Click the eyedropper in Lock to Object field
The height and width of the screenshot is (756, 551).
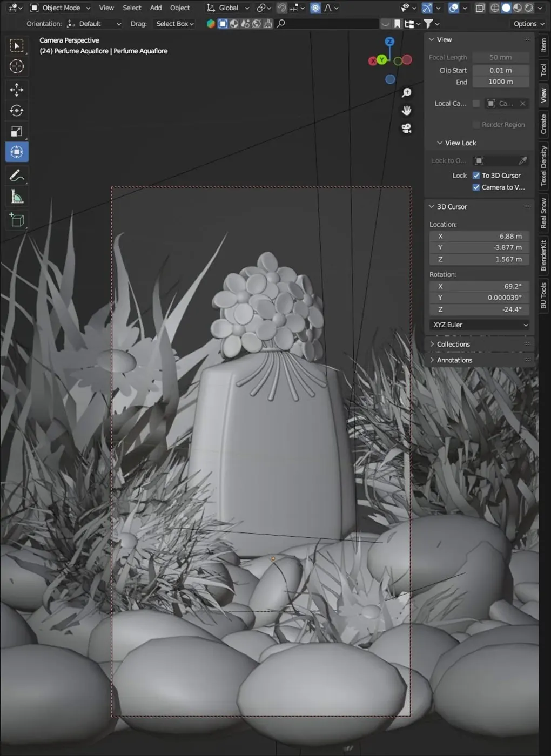coord(522,161)
